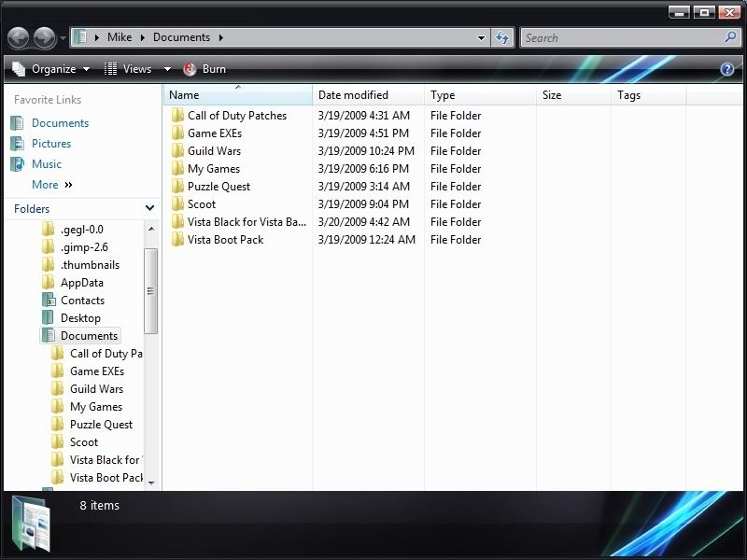
Task: Open Help with the question mark icon
Action: click(727, 69)
